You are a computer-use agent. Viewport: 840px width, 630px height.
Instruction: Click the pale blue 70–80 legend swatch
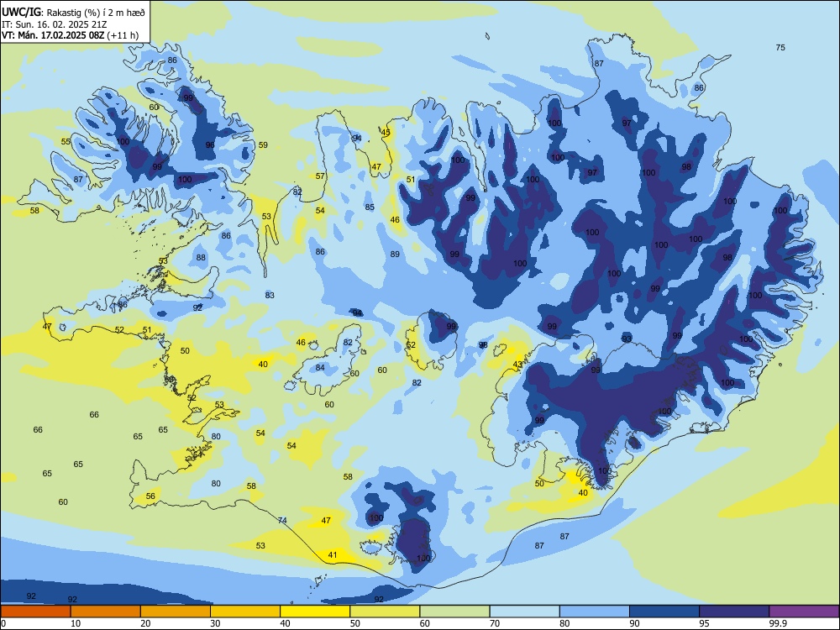point(524,612)
